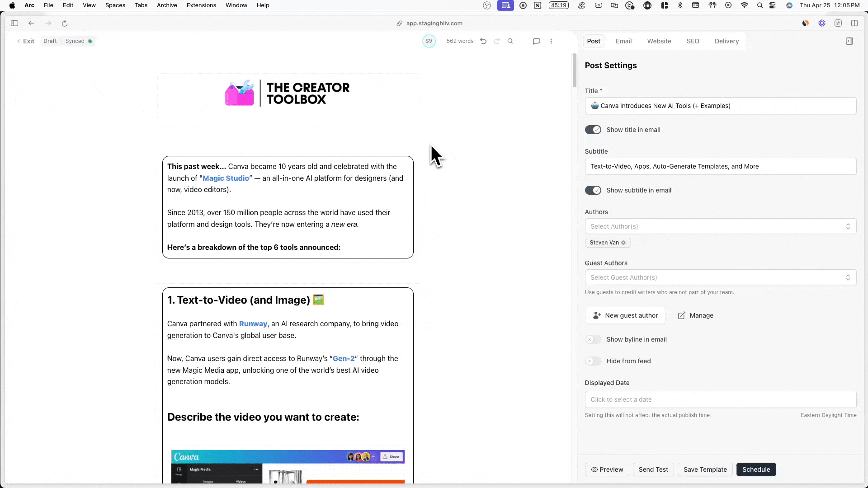The height and width of the screenshot is (488, 868).
Task: Remove Steven Van from authors
Action: click(623, 243)
